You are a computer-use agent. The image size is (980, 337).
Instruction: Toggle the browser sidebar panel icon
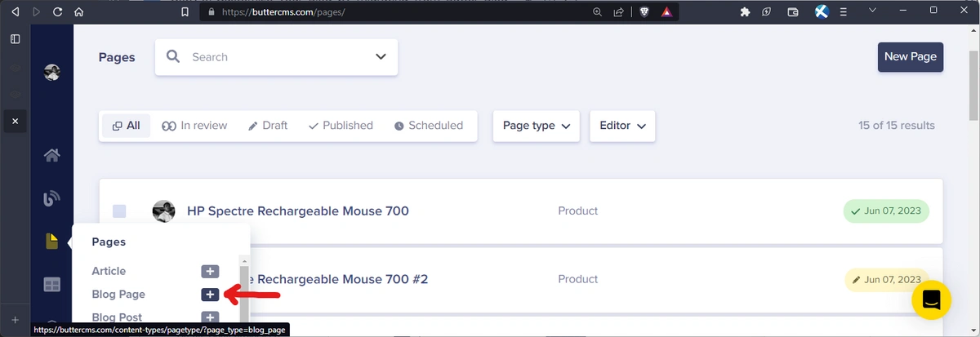15,38
